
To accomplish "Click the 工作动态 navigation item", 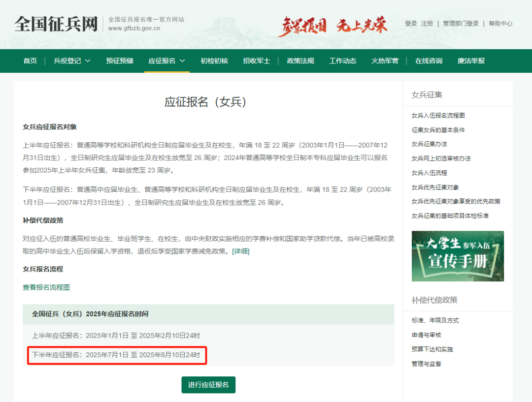I will (342, 61).
